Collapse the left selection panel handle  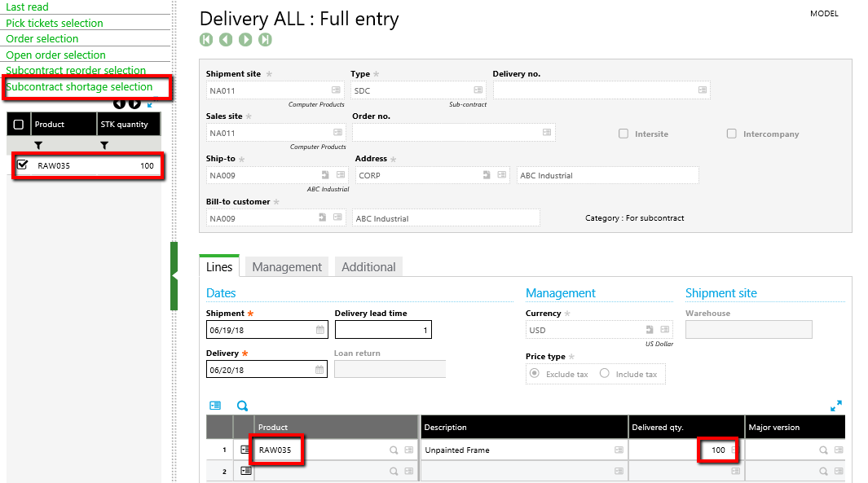[x=174, y=277]
